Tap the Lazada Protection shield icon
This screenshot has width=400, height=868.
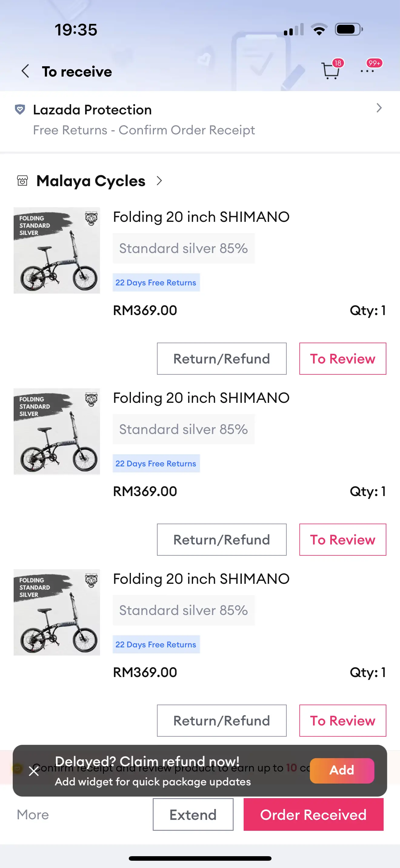tap(20, 110)
